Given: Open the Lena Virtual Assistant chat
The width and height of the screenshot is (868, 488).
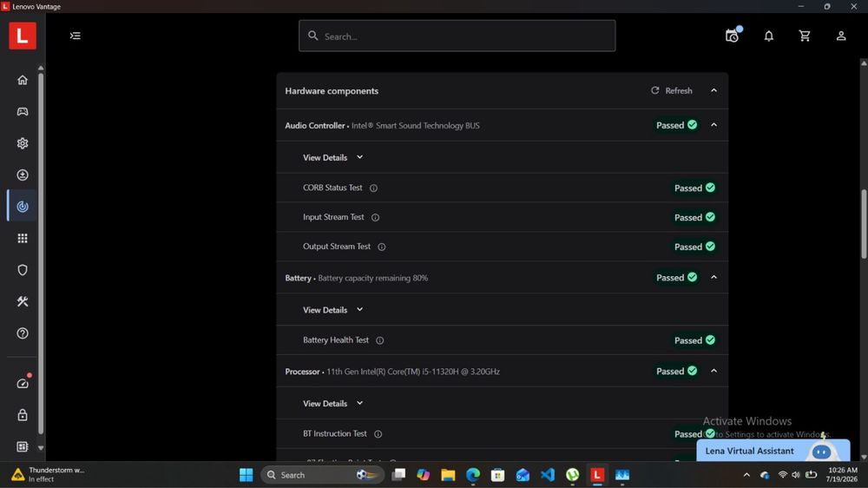Looking at the screenshot, I should [x=773, y=451].
